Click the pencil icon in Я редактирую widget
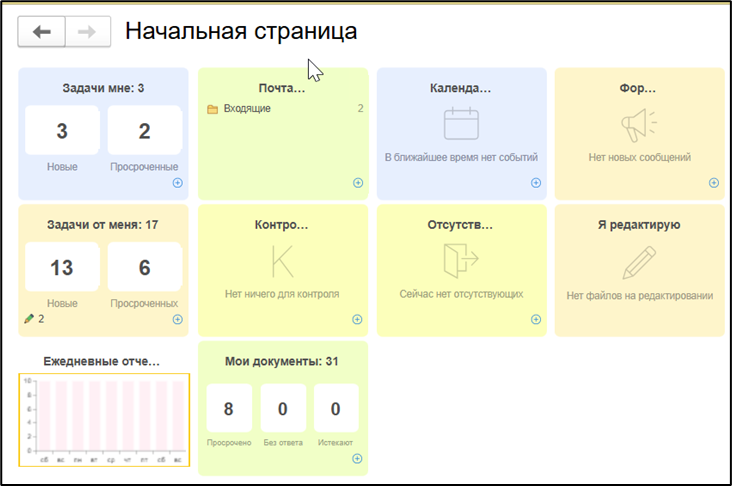Screen dimensions: 732x486 639,263
